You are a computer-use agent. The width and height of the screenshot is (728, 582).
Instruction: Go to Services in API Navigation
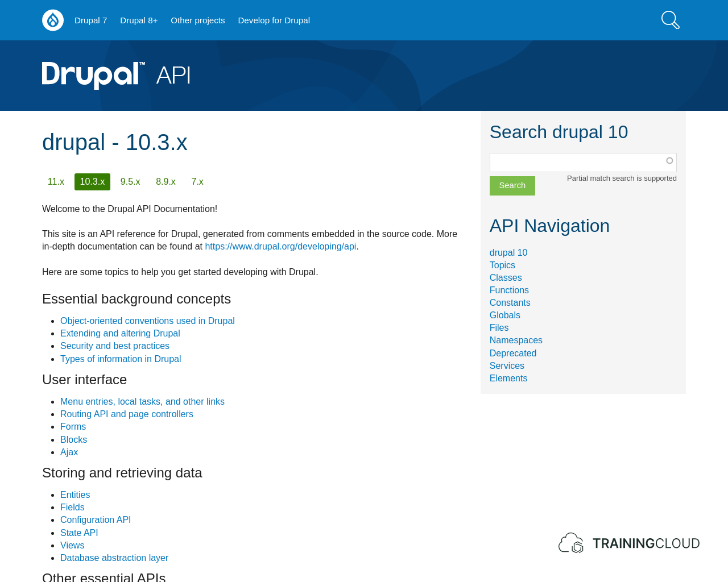click(507, 366)
